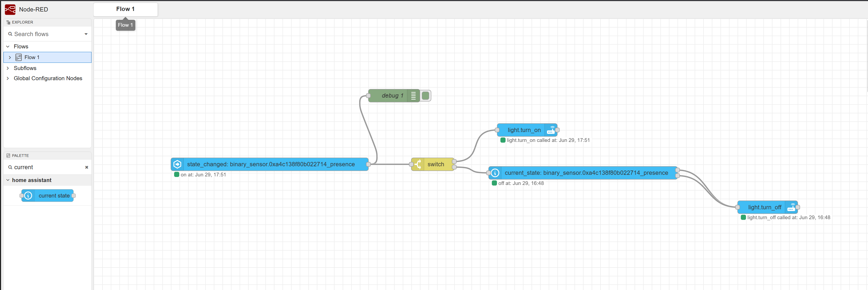Click the green status dot under light.turn_off
868x290 pixels.
[x=743, y=217]
